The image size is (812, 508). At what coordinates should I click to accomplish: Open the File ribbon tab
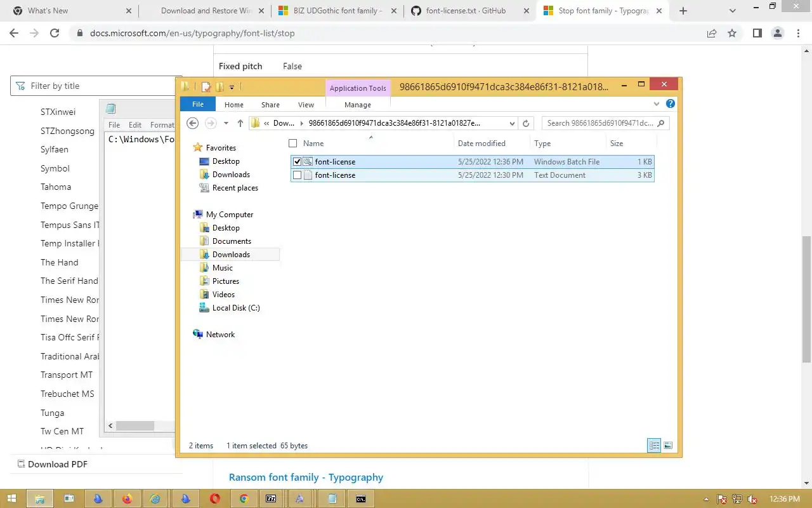tap(198, 104)
